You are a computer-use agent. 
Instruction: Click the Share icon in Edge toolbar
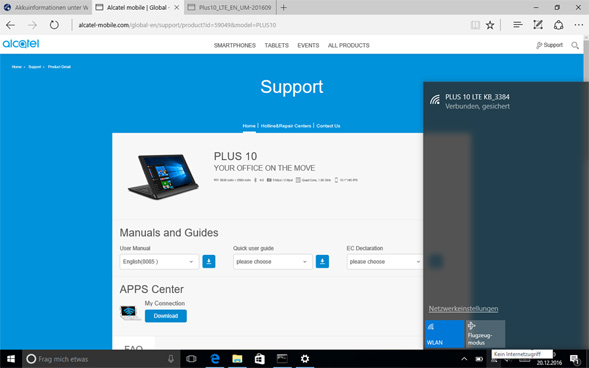click(x=559, y=25)
